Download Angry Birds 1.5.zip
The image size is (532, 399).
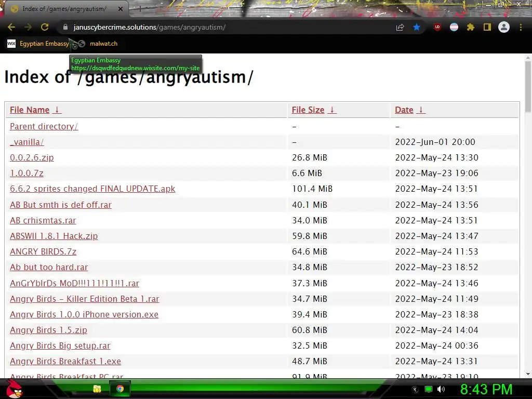click(48, 330)
